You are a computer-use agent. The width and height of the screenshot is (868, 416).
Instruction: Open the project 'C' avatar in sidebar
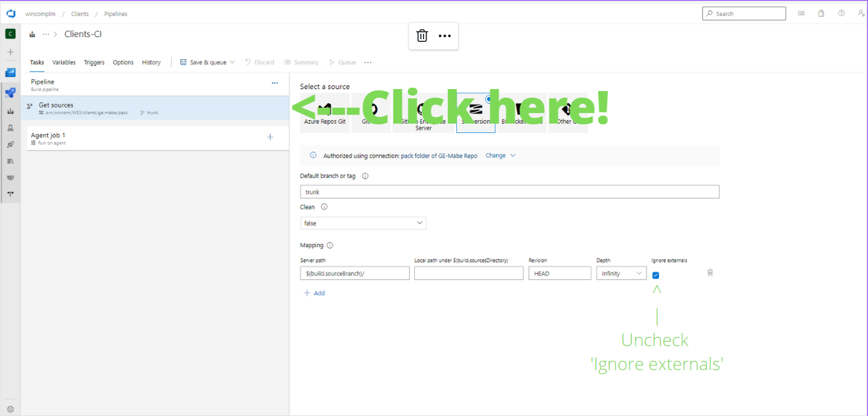(11, 34)
